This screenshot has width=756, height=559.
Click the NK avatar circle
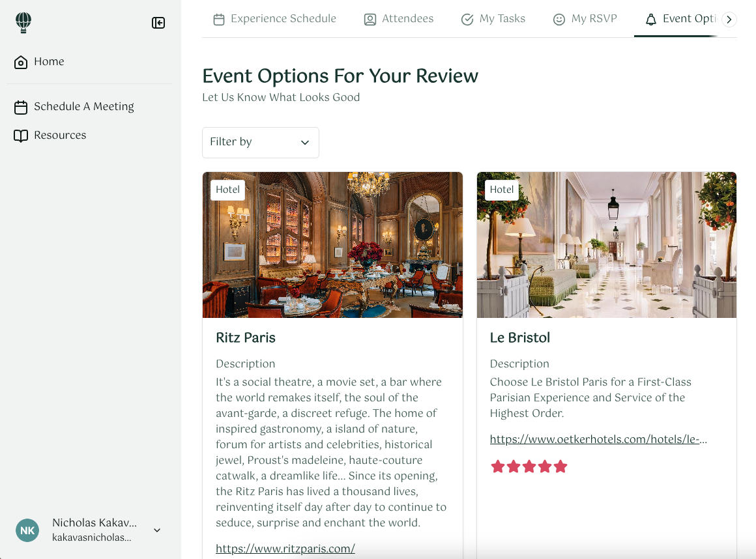click(x=27, y=530)
